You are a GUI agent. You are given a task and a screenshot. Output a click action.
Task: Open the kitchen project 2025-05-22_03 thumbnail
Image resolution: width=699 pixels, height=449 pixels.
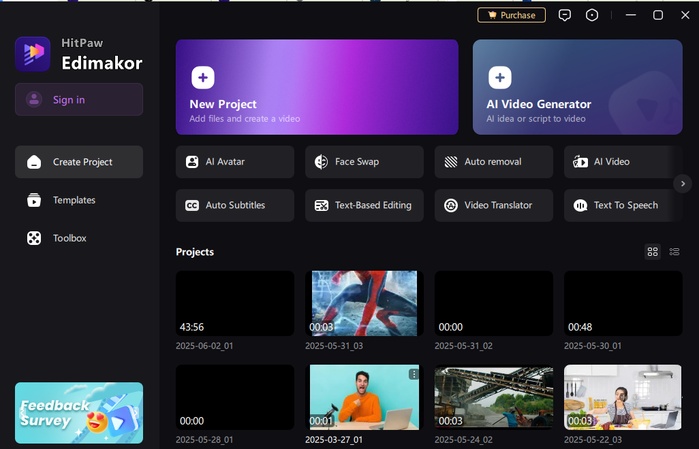[x=623, y=397]
